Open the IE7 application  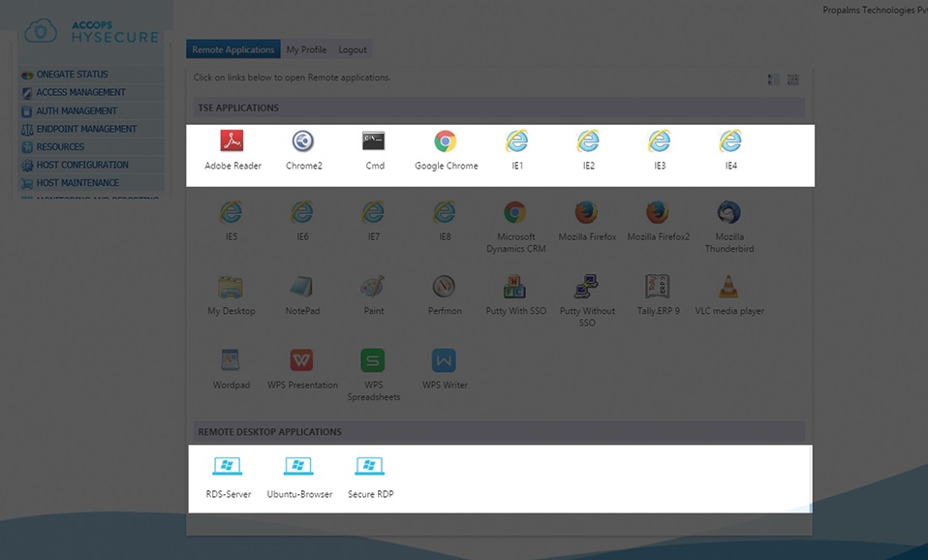(373, 212)
